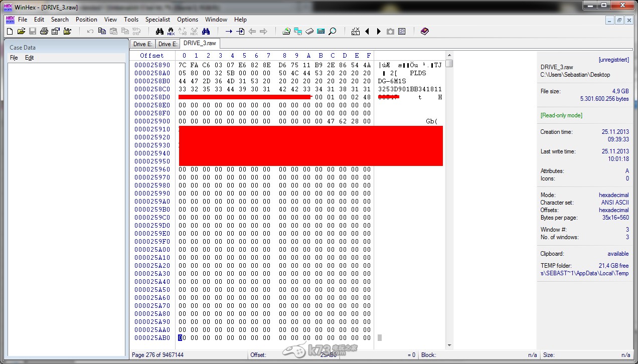The image size is (638, 364).
Task: Click the Go To Sector arrow-into-page icon
Action: coord(240,31)
